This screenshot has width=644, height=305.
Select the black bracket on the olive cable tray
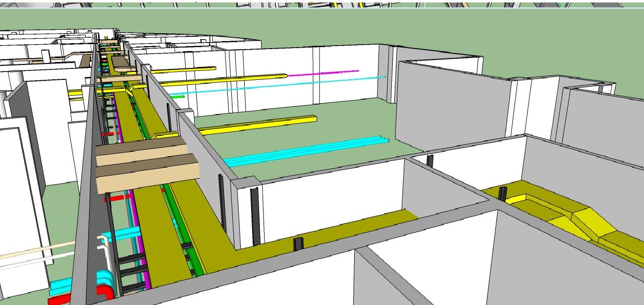(x=298, y=244)
